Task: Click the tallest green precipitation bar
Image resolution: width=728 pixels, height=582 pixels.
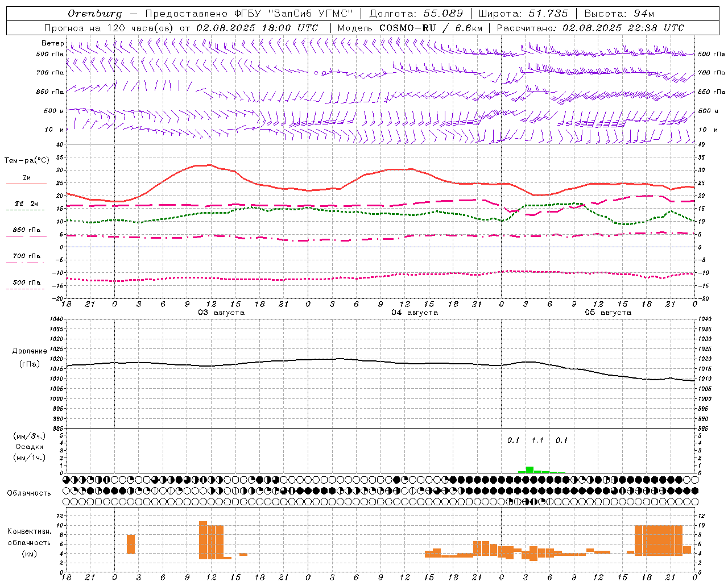Action: coord(530,469)
